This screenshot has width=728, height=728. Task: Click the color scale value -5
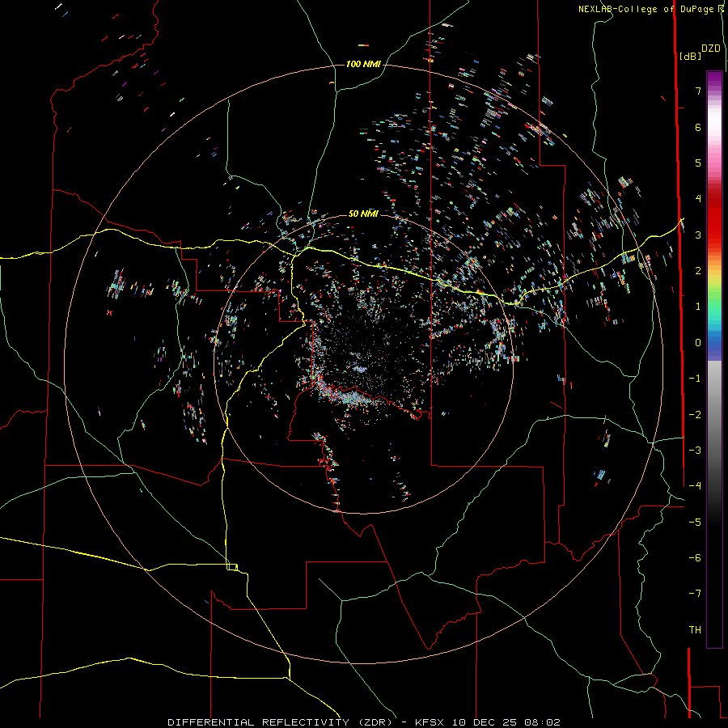(695, 523)
